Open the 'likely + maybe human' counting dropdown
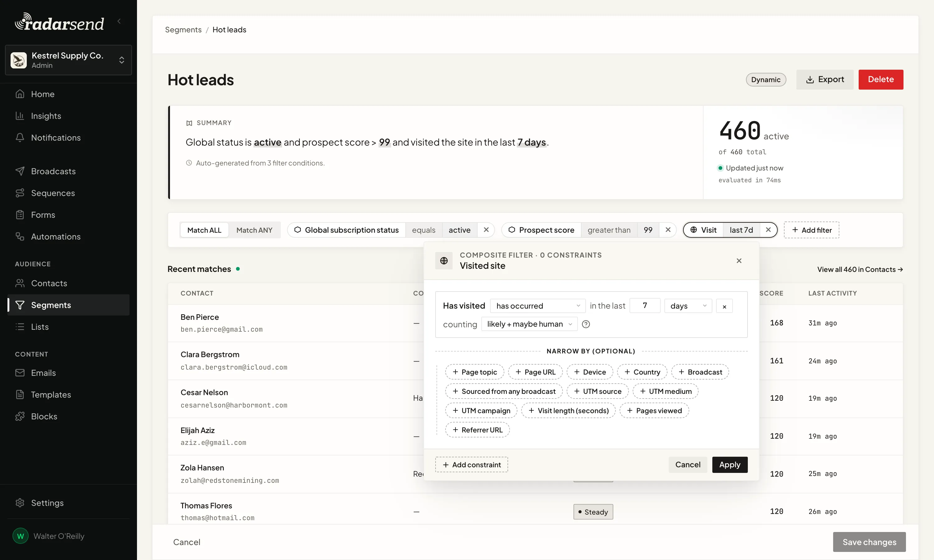 (529, 324)
